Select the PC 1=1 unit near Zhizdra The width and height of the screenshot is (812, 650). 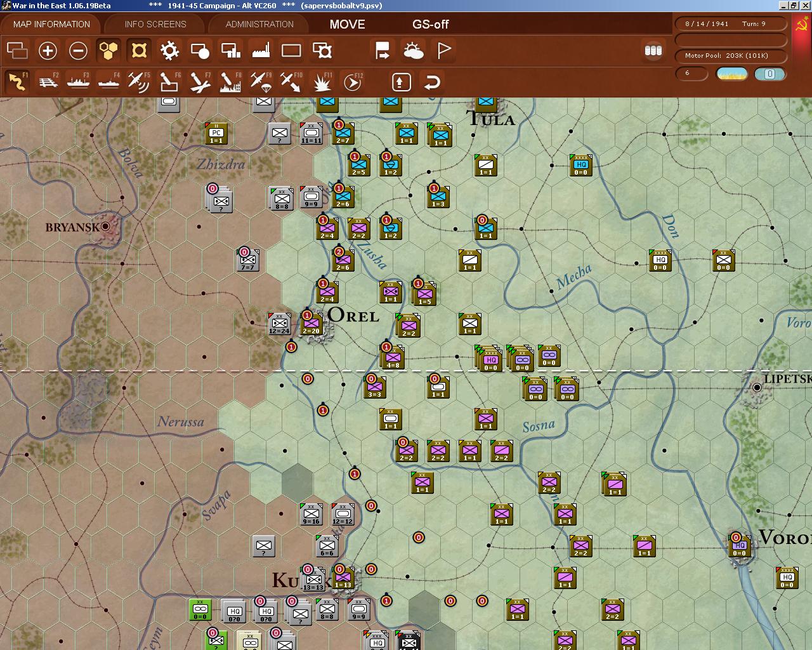coord(216,133)
